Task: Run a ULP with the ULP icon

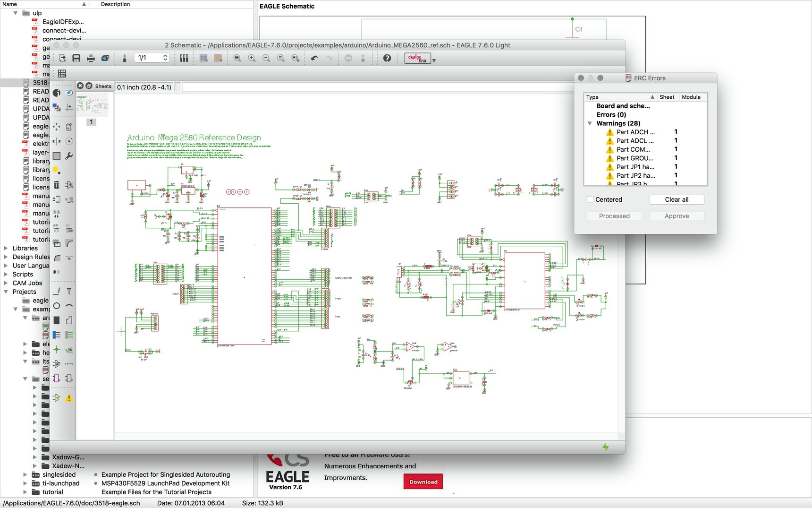Action: coord(218,58)
